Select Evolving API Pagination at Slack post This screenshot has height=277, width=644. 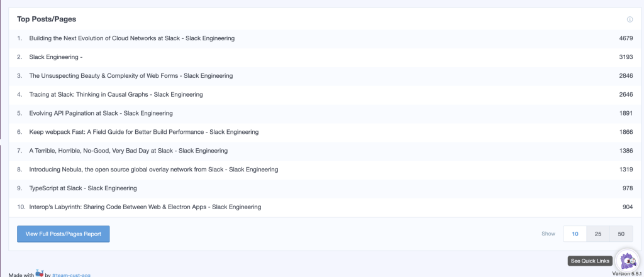[101, 114]
